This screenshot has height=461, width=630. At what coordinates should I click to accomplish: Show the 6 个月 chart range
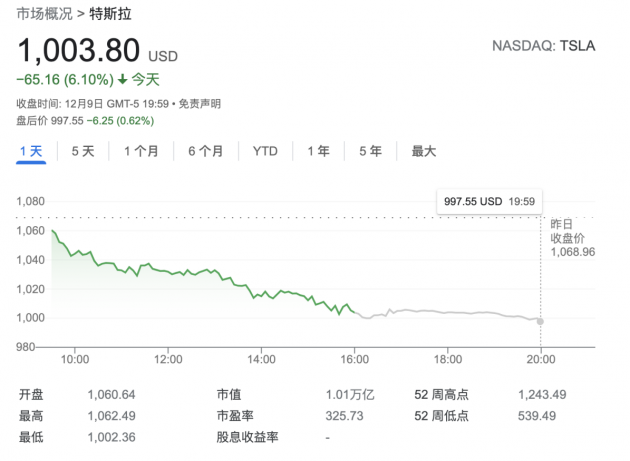click(205, 151)
